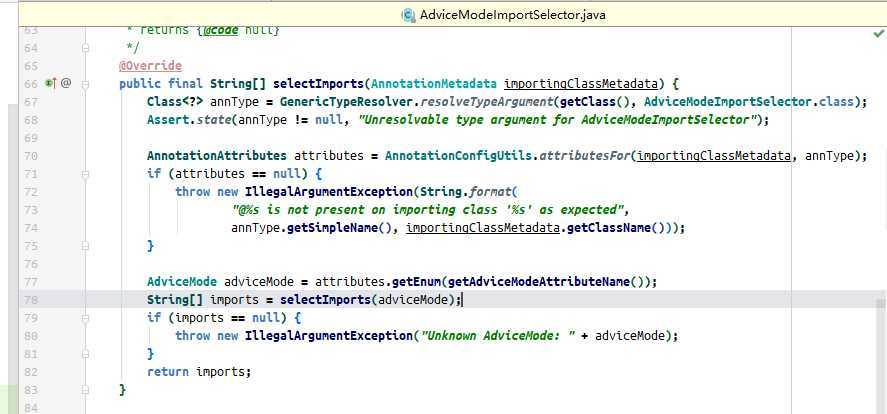Click the line number 77 in the gutter
Viewport: 887px width, 414px height.
point(31,282)
